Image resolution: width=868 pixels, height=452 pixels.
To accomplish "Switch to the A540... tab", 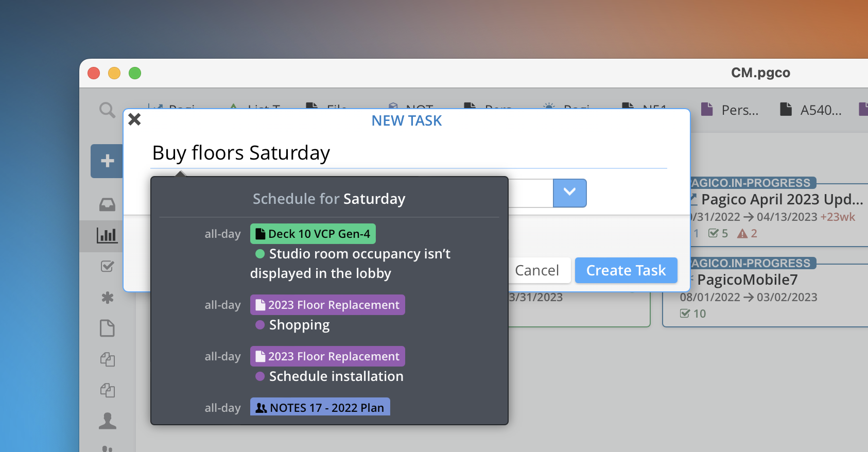I will 810,110.
